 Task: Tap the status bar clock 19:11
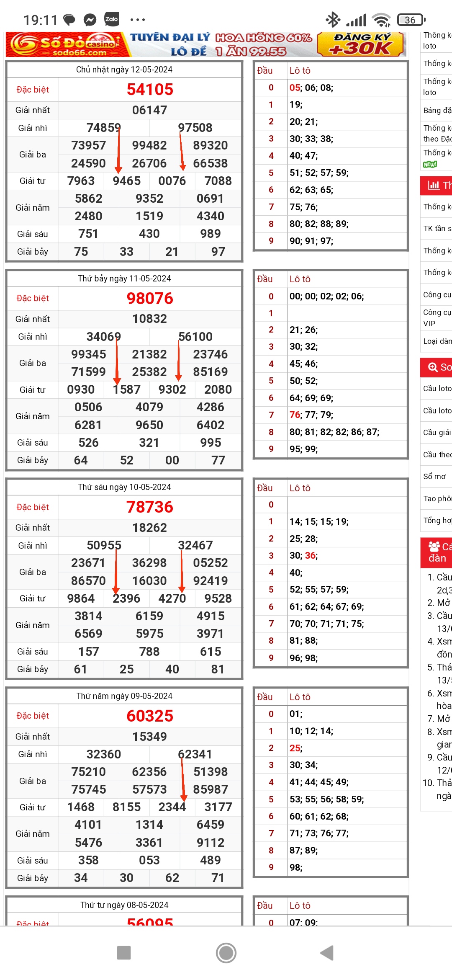[41, 20]
